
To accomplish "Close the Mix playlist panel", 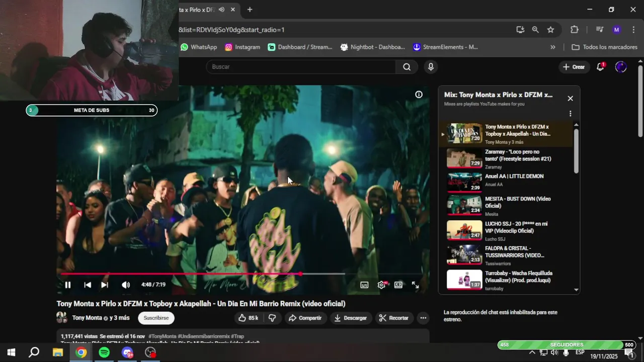I will (570, 99).
